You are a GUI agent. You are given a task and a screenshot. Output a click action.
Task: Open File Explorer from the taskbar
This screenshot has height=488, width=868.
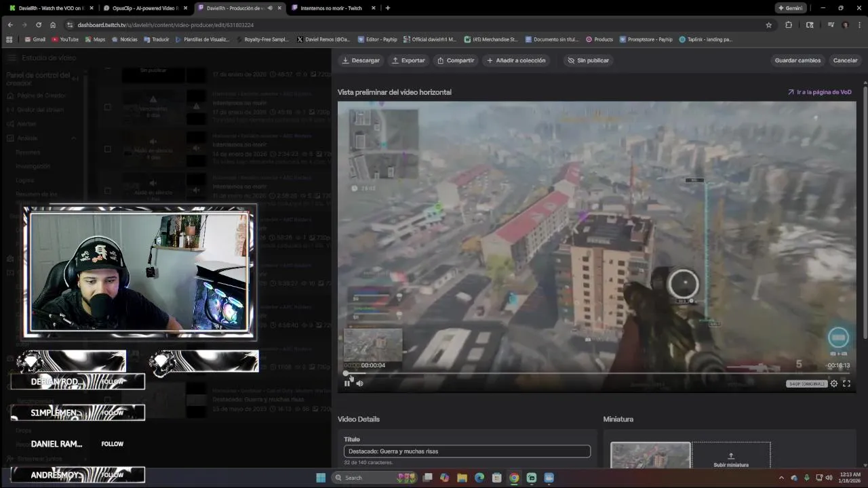pos(462,478)
